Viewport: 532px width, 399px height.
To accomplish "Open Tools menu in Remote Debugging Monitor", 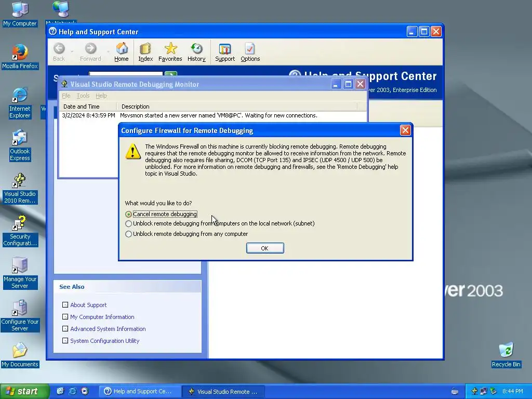I will (83, 96).
